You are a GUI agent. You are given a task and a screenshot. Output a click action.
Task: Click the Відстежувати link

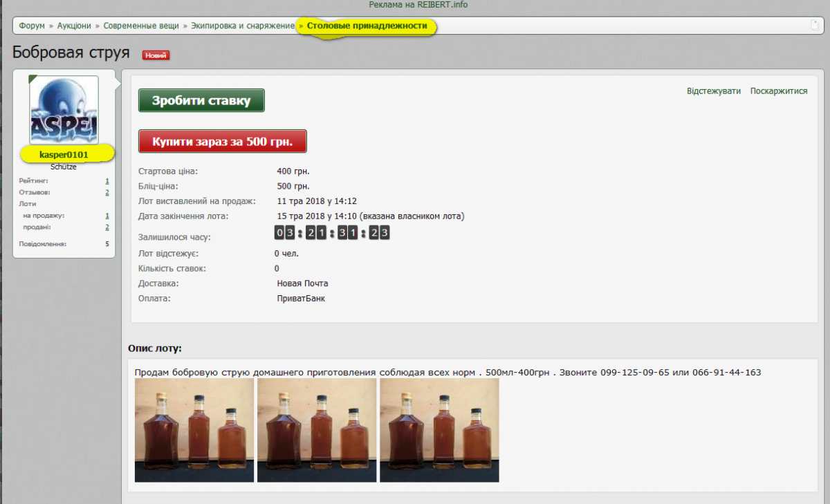[x=713, y=91]
